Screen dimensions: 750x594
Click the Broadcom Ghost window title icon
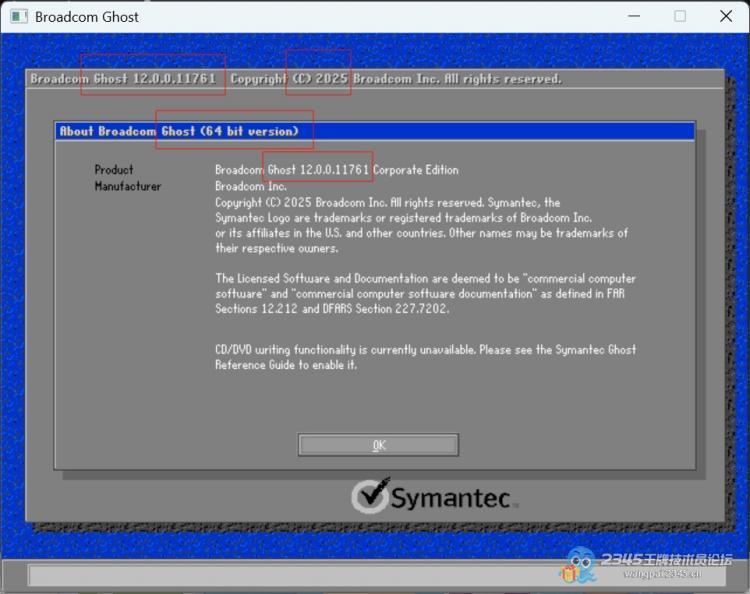(18, 16)
